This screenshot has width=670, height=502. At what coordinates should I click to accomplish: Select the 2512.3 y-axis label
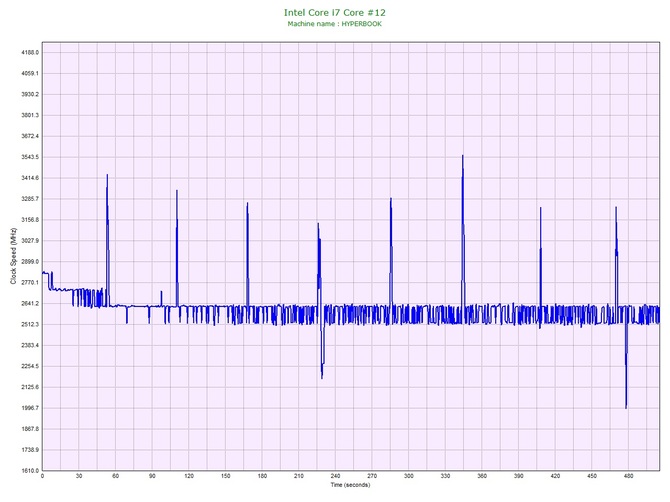(30, 324)
